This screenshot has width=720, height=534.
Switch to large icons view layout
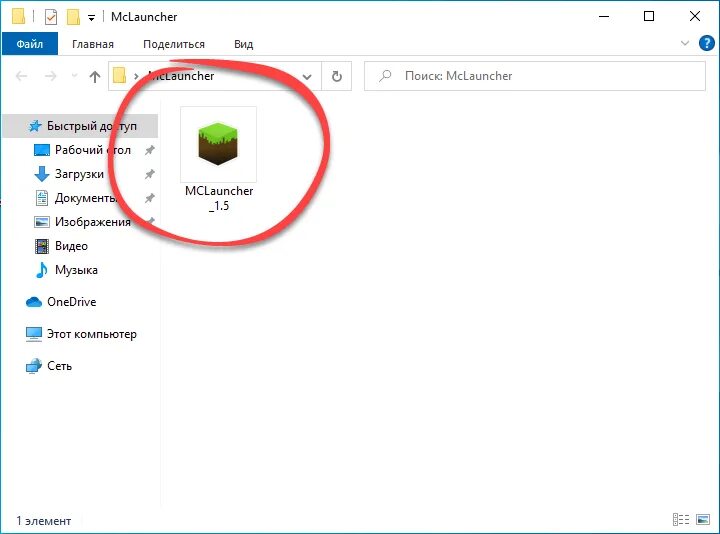click(x=703, y=519)
